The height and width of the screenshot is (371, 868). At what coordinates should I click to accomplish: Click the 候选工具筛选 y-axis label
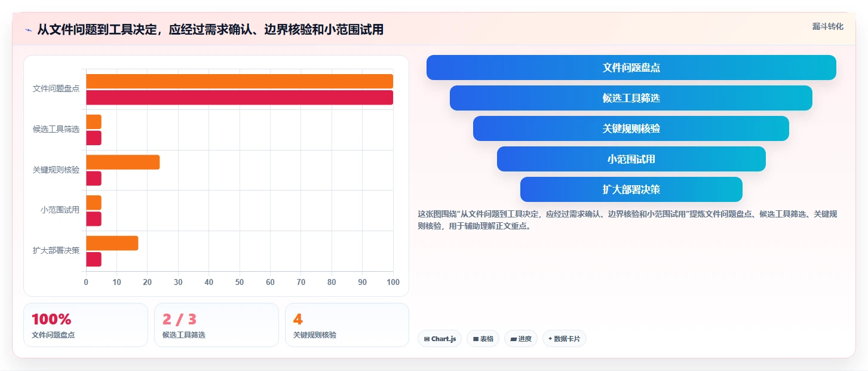tap(56, 129)
